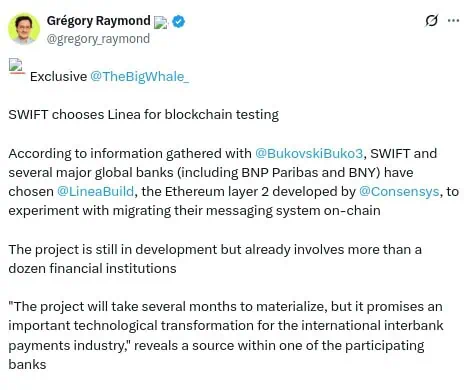Open the Grok explain-post icon
Image resolution: width=471 pixels, height=390 pixels.
431,21
